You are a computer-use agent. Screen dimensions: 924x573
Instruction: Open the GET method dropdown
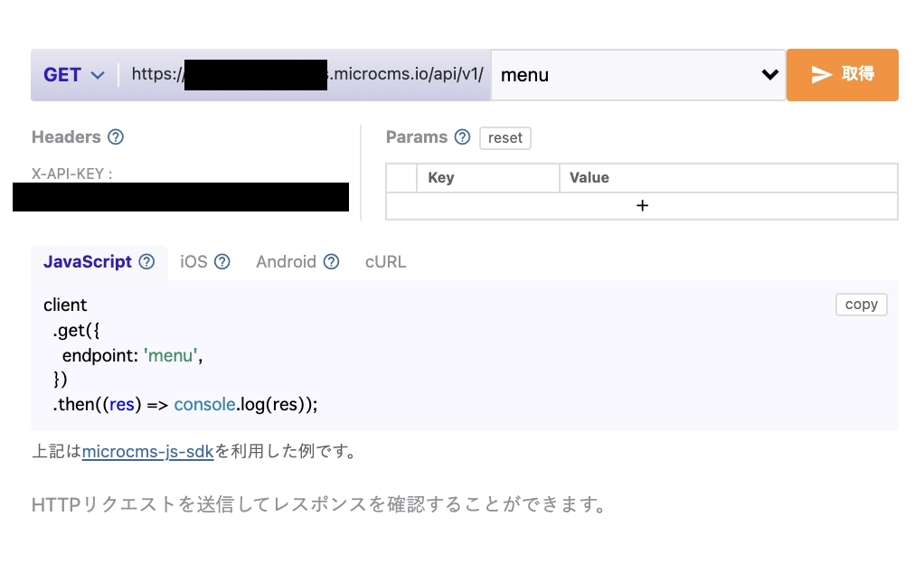point(74,74)
